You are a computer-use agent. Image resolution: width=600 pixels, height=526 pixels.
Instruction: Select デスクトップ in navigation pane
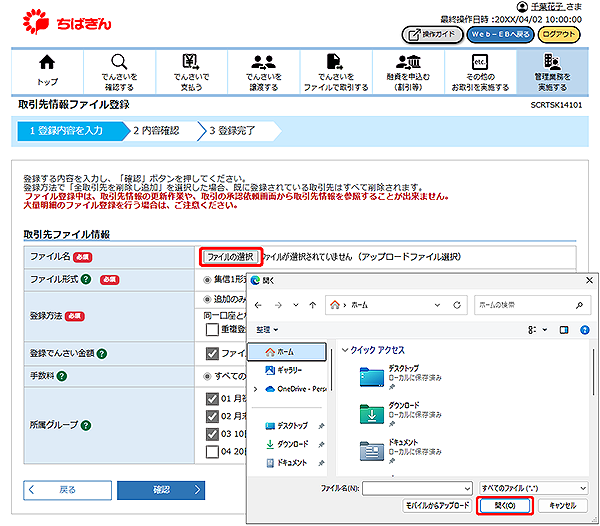click(286, 426)
